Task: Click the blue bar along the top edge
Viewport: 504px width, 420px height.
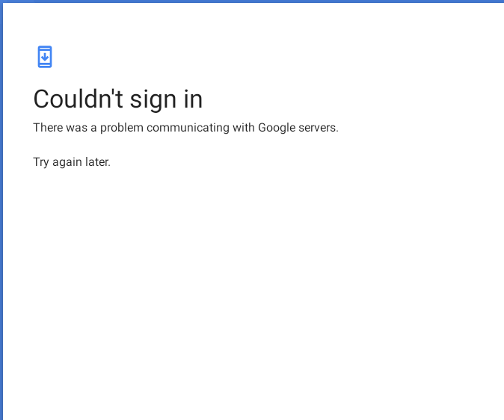Action: click(252, 1)
